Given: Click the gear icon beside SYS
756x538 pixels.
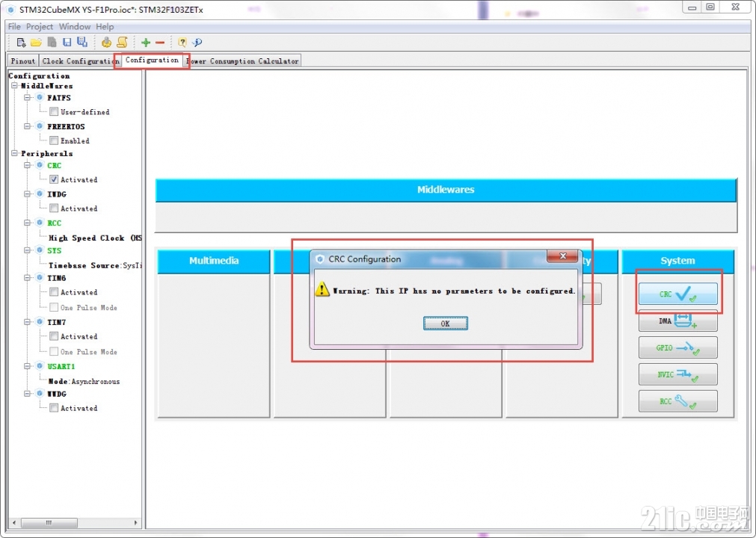Looking at the screenshot, I should 40,250.
